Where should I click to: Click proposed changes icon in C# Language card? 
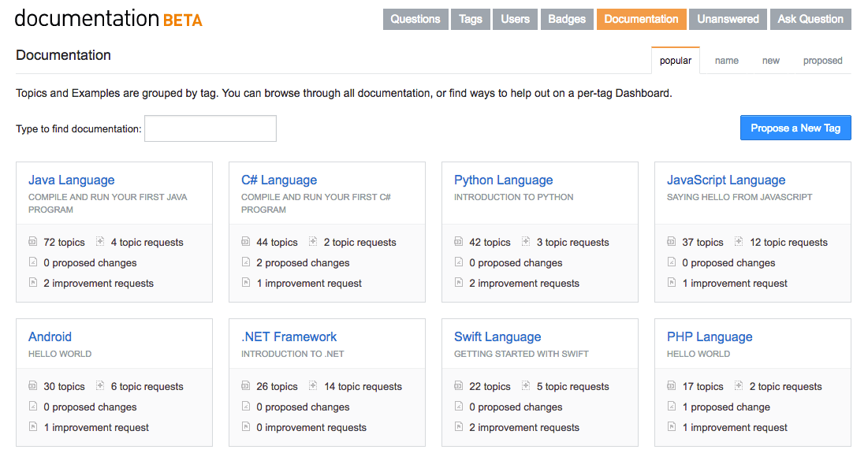pyautogui.click(x=246, y=262)
